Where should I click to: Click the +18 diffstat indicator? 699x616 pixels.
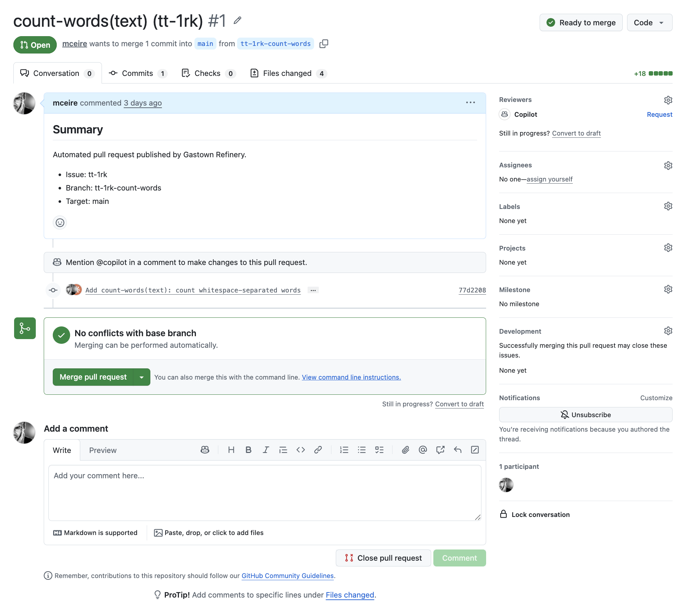(x=653, y=74)
